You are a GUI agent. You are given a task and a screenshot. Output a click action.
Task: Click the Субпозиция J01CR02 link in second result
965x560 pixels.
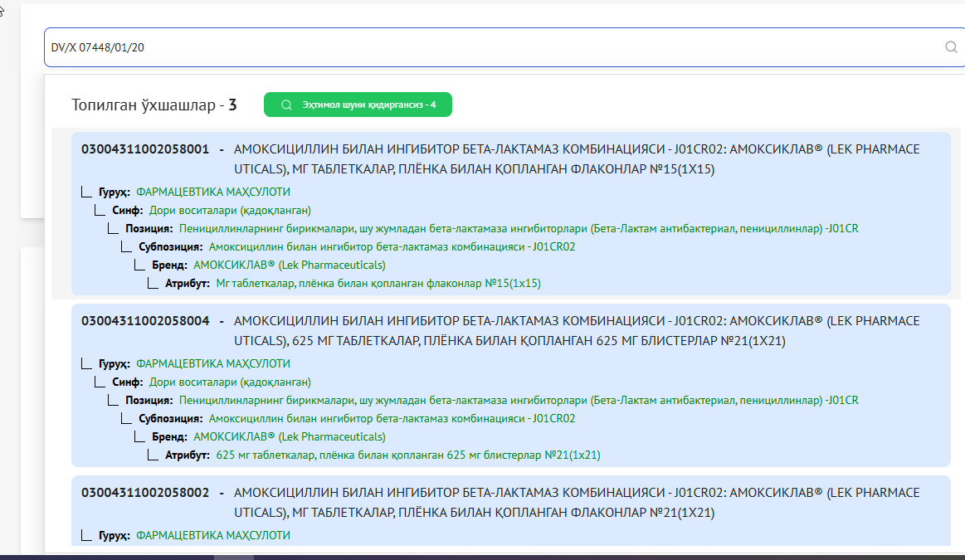[x=392, y=418]
